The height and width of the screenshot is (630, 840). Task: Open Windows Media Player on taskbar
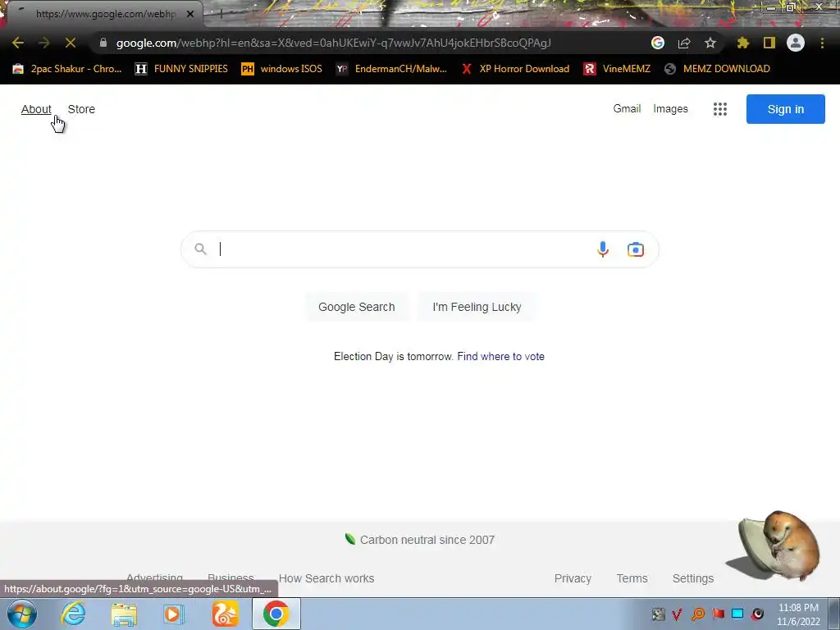174,614
